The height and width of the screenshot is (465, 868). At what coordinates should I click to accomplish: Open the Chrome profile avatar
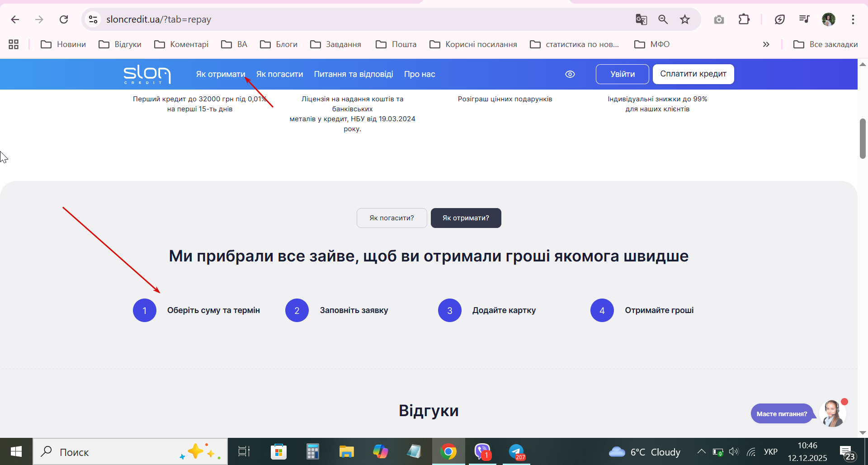pyautogui.click(x=828, y=19)
